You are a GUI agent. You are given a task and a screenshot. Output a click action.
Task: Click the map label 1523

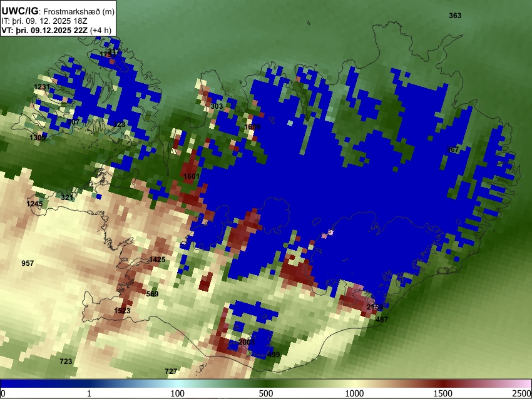pos(122,311)
